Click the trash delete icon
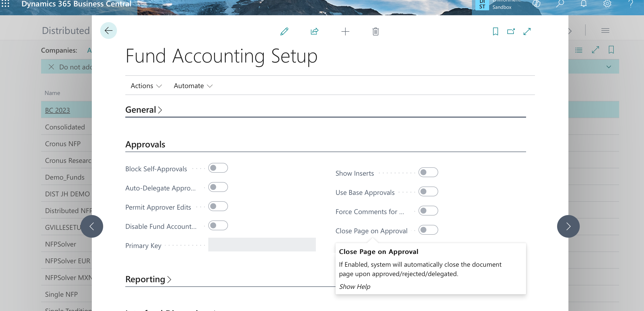Image resolution: width=644 pixels, height=311 pixels. (375, 31)
